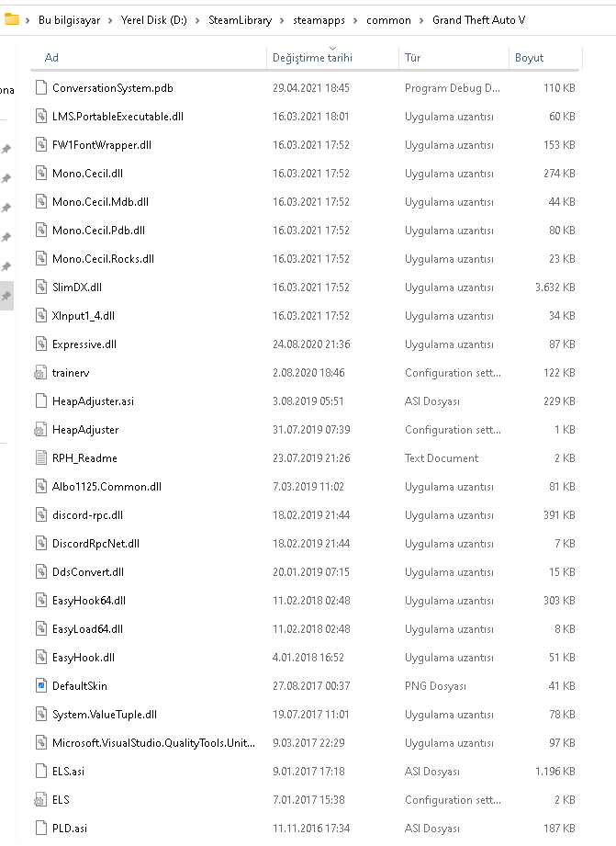This screenshot has height=846, width=616.
Task: Click the 1.196 KB size cell
Action: pos(554,771)
